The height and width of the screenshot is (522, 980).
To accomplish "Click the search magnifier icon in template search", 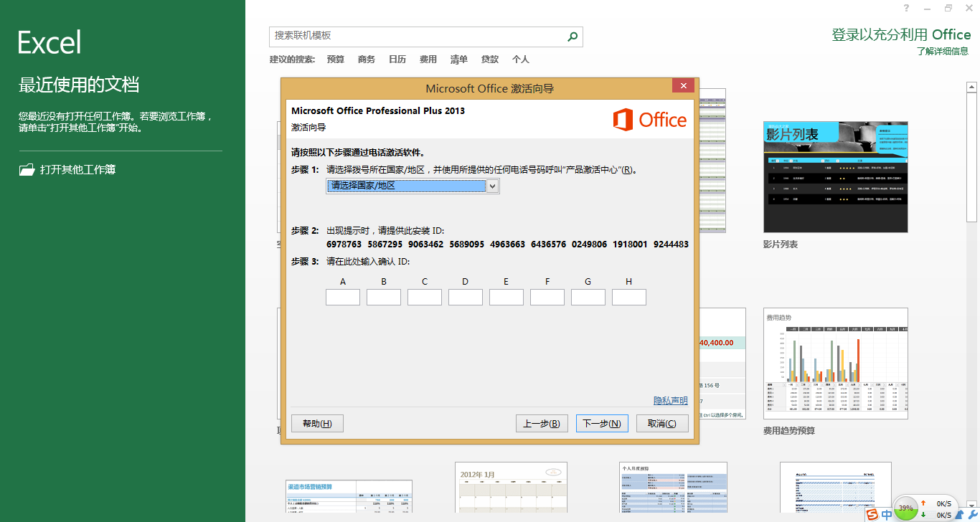I will 573,37.
